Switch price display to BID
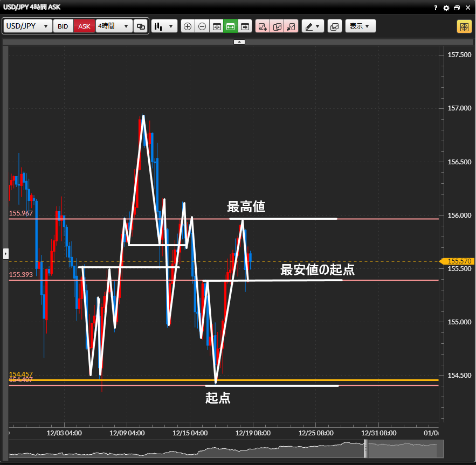Viewport: 476px width, 465px height. pos(63,26)
